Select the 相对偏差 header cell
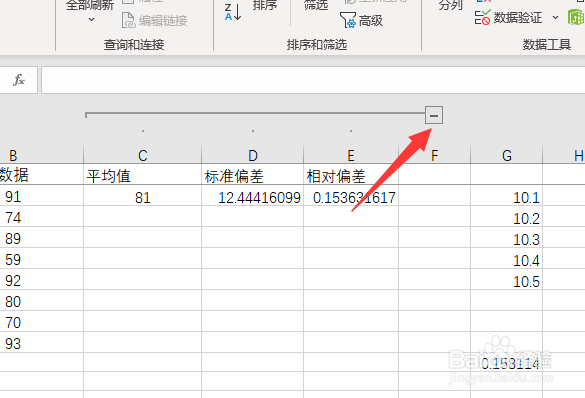 pyautogui.click(x=351, y=174)
